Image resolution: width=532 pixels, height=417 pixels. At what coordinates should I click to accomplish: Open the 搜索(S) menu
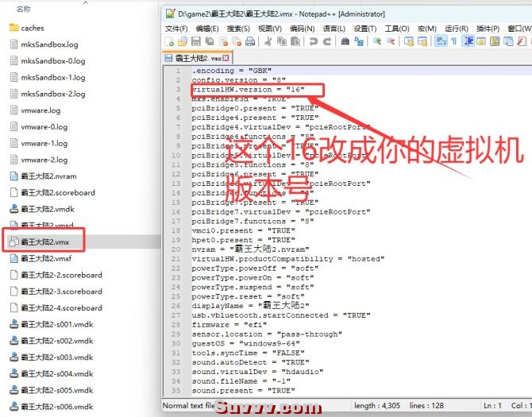pyautogui.click(x=238, y=29)
